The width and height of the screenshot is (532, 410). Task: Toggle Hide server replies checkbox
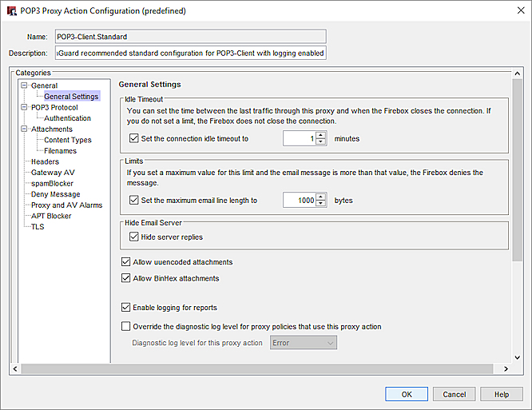pyautogui.click(x=134, y=237)
